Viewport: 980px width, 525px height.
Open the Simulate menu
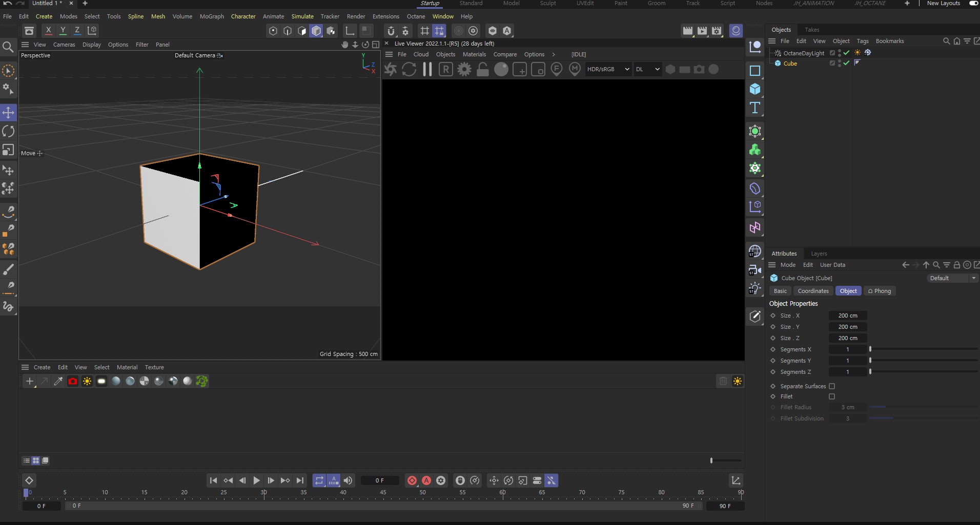point(302,16)
